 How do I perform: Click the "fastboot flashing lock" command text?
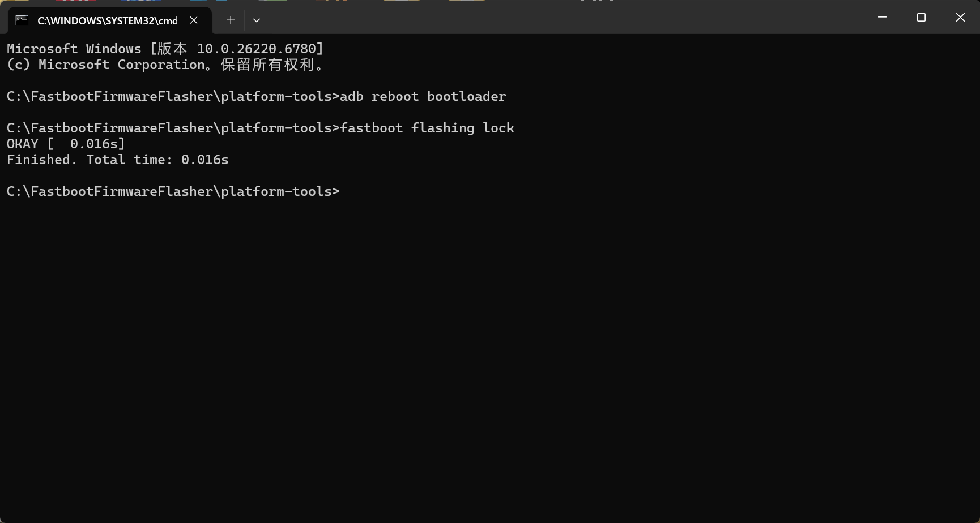coord(427,128)
